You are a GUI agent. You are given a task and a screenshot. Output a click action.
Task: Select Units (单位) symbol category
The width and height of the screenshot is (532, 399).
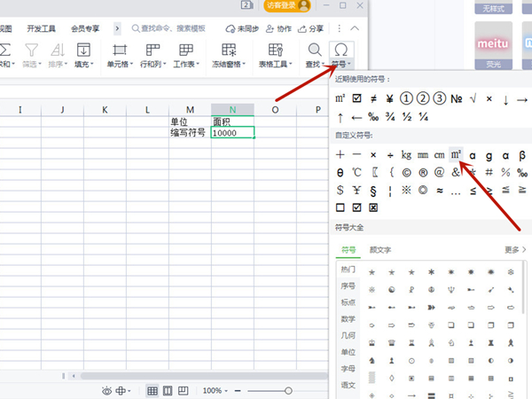click(348, 352)
